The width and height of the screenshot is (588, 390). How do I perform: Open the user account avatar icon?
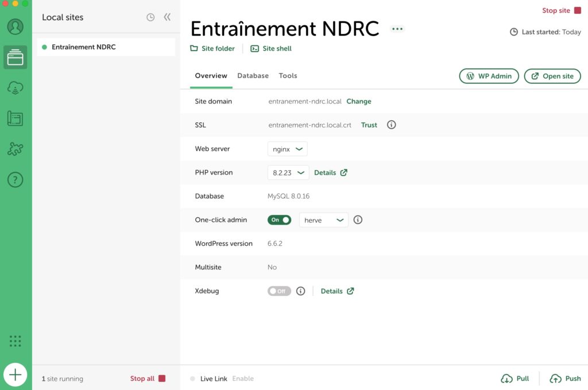click(16, 26)
